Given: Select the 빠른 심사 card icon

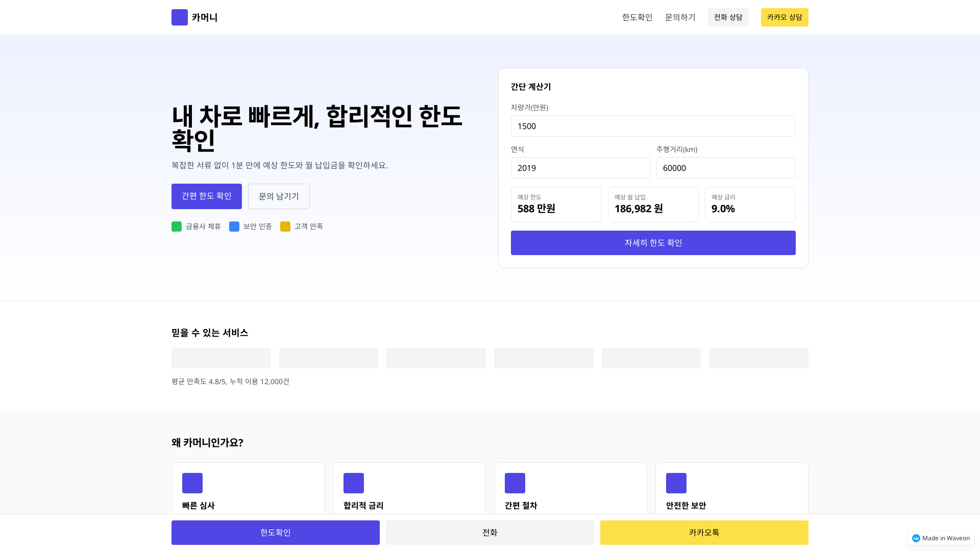Looking at the screenshot, I should 192,483.
